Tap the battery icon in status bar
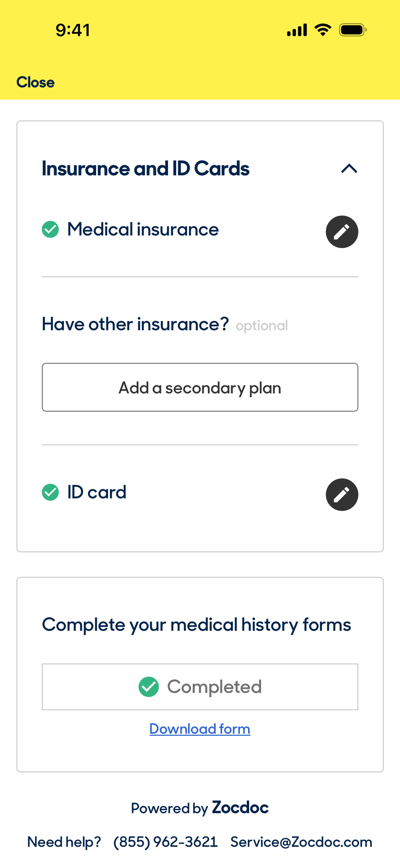The width and height of the screenshot is (400, 868). click(x=352, y=30)
